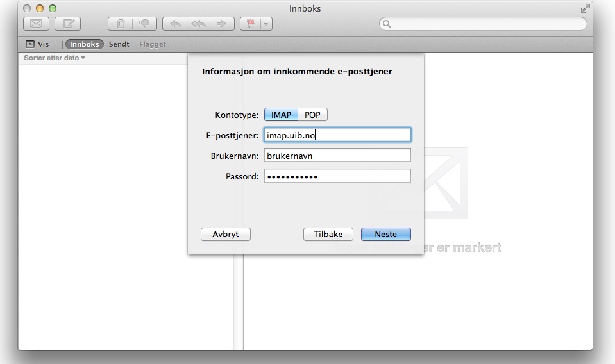This screenshot has width=615, height=364.
Task: Enter fullscreen using top-right arrows
Action: [584, 8]
